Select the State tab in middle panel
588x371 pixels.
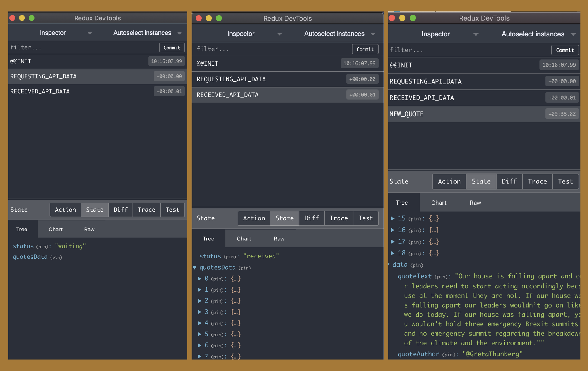tap(285, 218)
